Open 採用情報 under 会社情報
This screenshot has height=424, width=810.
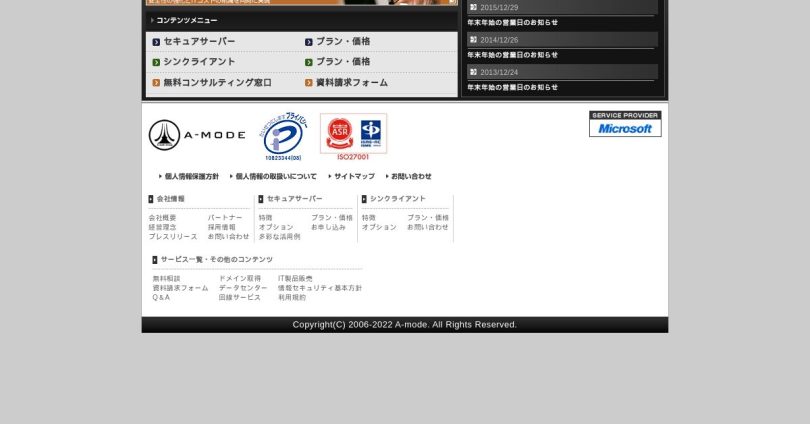(x=222, y=227)
